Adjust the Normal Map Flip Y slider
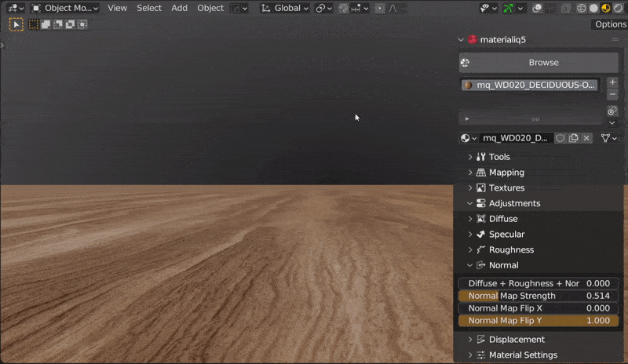The height and width of the screenshot is (364, 628). point(539,321)
